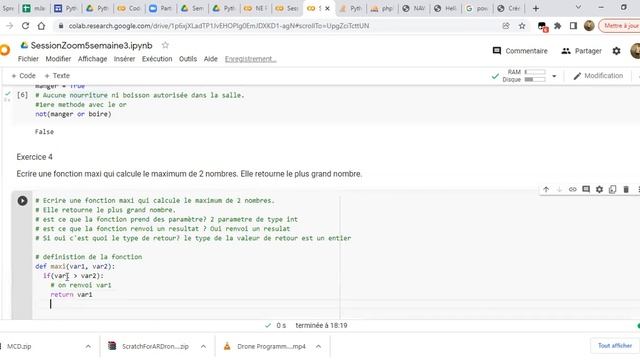Image resolution: width=640 pixels, height=360 pixels.
Task: Open options for MCD.zip download
Action: (88, 347)
